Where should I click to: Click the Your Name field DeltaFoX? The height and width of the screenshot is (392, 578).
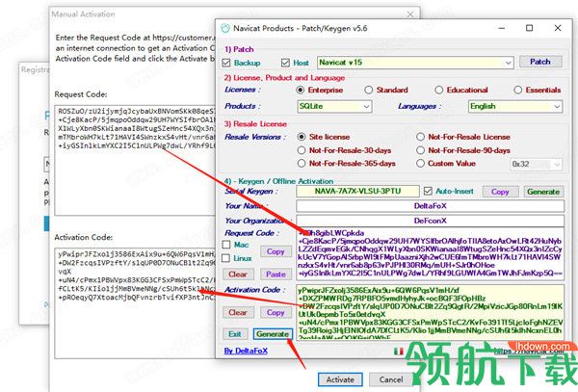[431, 206]
